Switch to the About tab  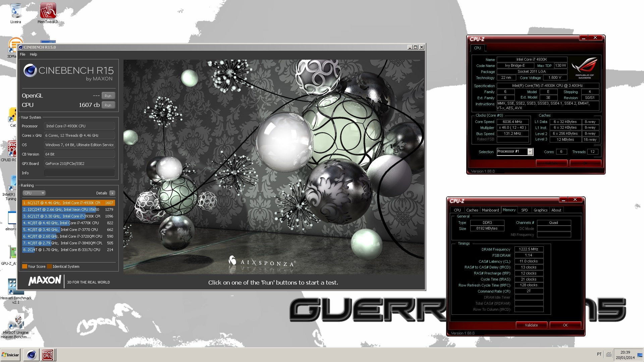pyautogui.click(x=556, y=210)
